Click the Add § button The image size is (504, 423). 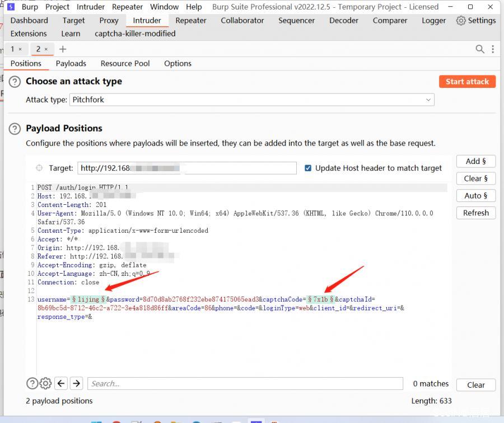(x=475, y=161)
